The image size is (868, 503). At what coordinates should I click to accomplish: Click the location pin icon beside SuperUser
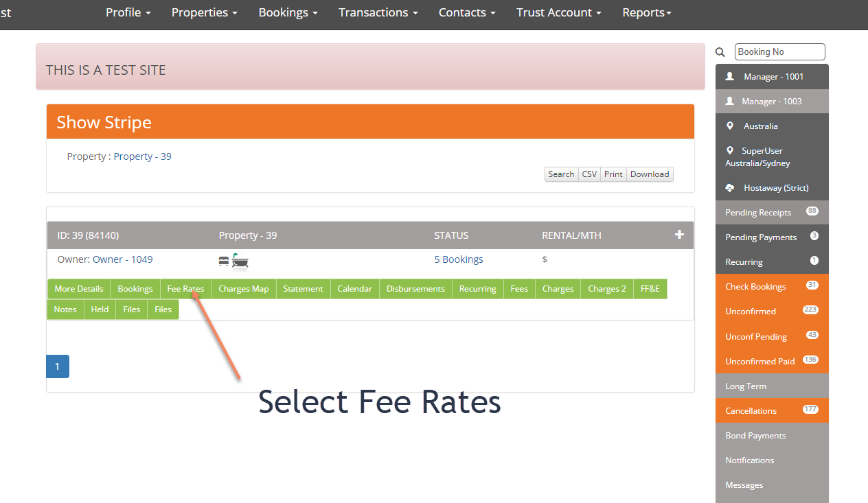[x=730, y=150]
